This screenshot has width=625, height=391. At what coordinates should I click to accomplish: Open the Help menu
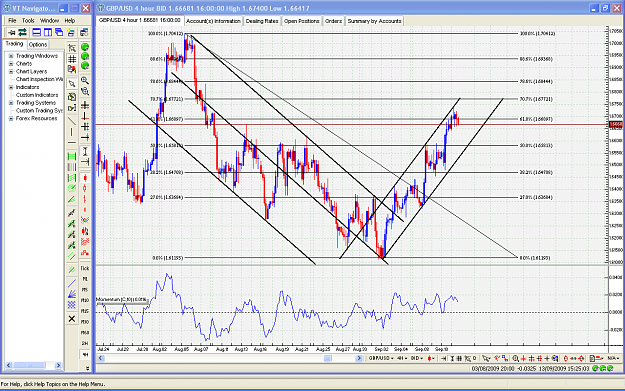[70, 20]
